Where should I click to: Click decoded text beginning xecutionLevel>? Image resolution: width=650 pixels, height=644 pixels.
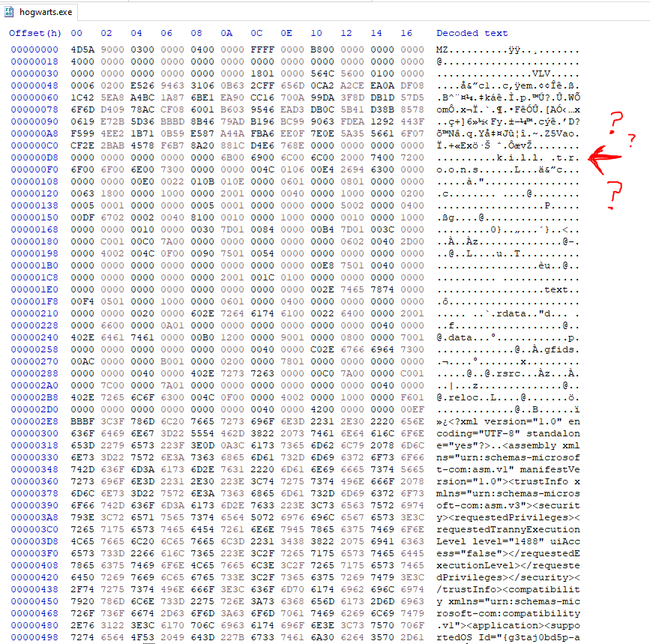click(508, 566)
